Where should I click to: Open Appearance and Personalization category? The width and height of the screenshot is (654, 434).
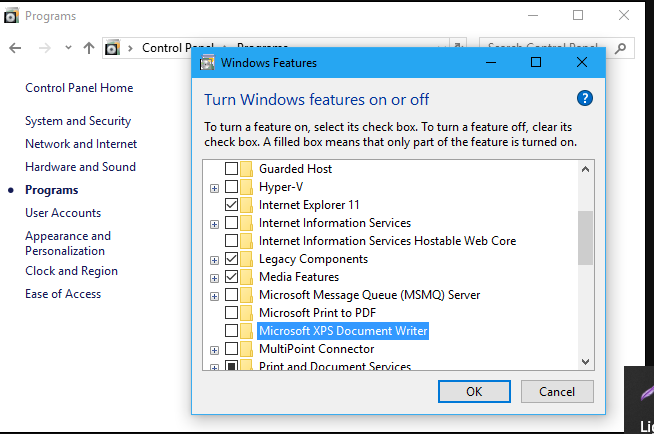(68, 243)
